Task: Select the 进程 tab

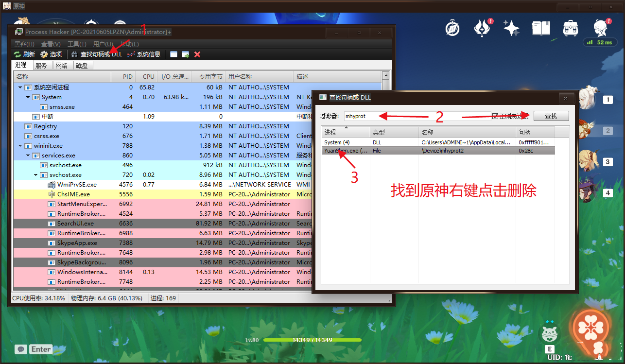Action: pyautogui.click(x=21, y=65)
